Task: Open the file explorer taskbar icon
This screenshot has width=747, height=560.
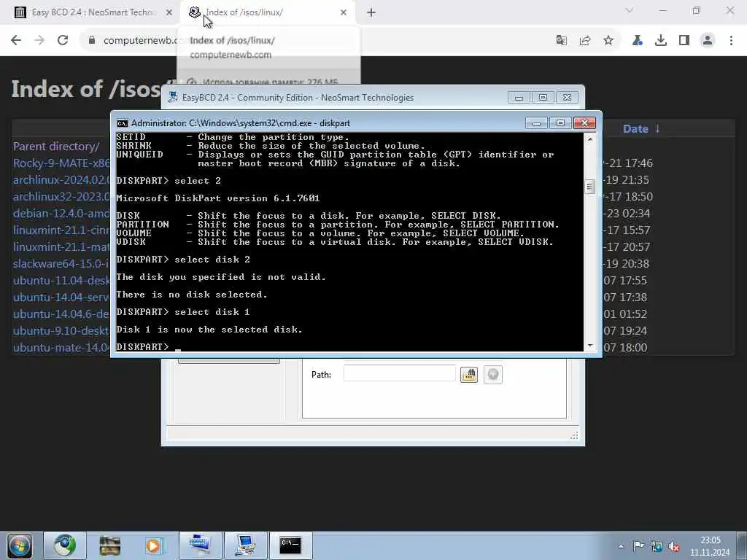Action: 110,545
